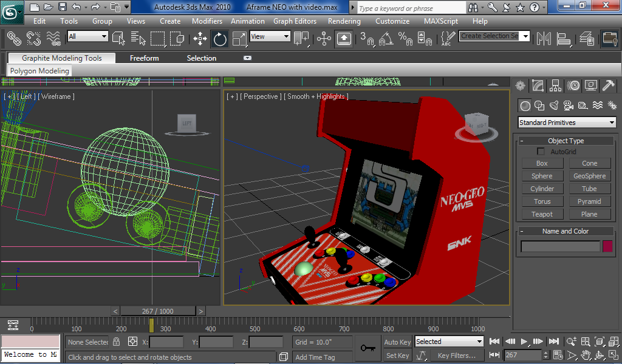The image size is (622, 364).
Task: Toggle the AutoGrid checkbox
Action: (x=540, y=151)
